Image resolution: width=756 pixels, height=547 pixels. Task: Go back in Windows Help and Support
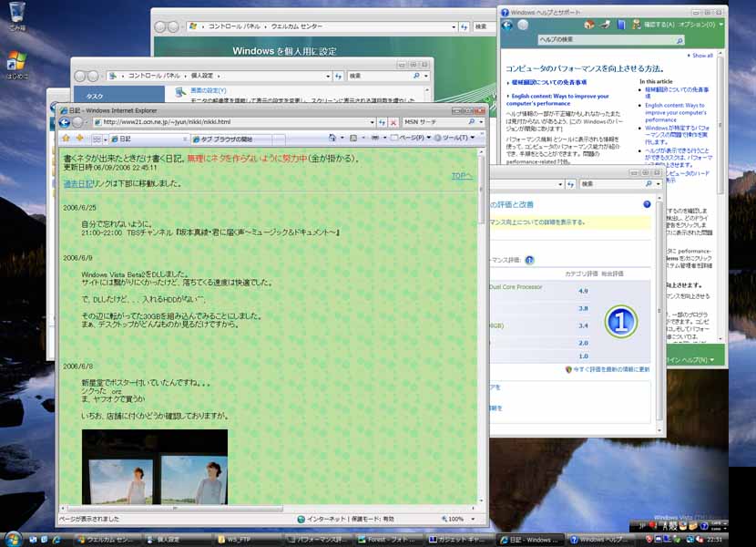pos(507,26)
